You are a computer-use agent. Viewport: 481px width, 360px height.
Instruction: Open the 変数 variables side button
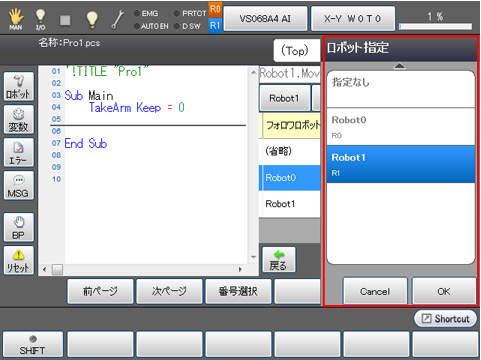point(19,119)
